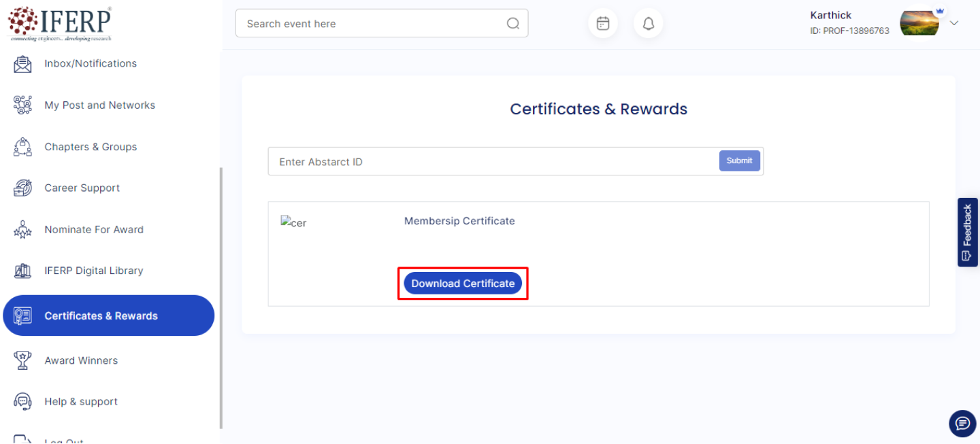Screen dimensions: 980x444
Task: Click the search magnifier icon
Action: pos(513,24)
